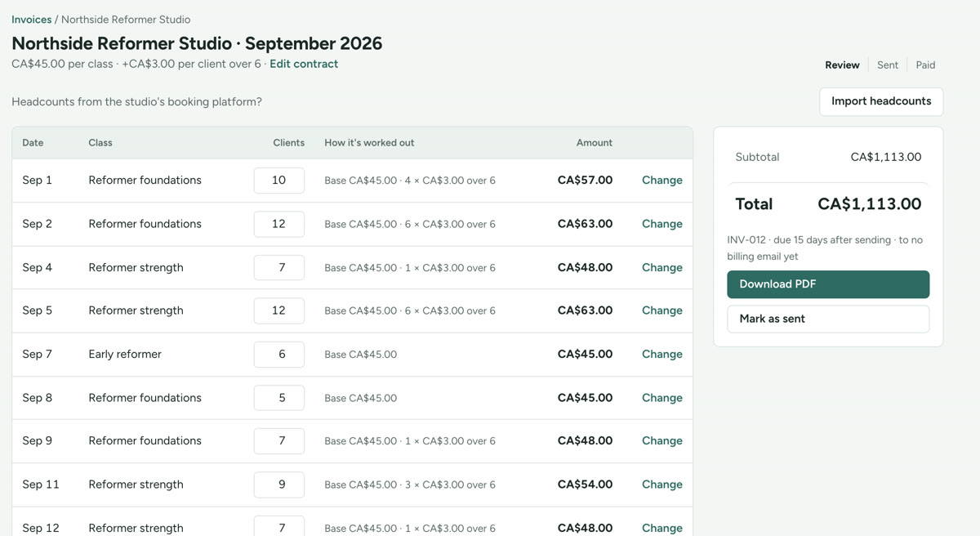The image size is (980, 536).
Task: Edit clients field for Sep 5
Action: (x=278, y=310)
